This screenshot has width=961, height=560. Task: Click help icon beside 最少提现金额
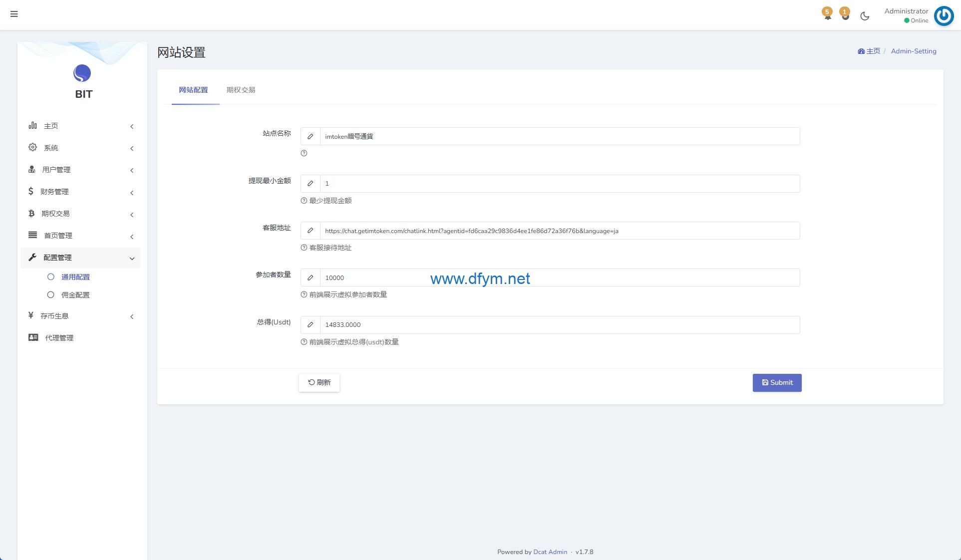pos(304,201)
